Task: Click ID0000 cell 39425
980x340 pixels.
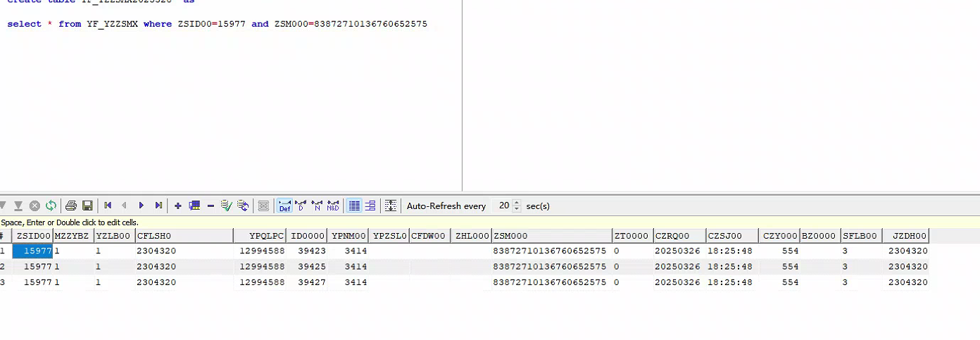Action: (312, 267)
